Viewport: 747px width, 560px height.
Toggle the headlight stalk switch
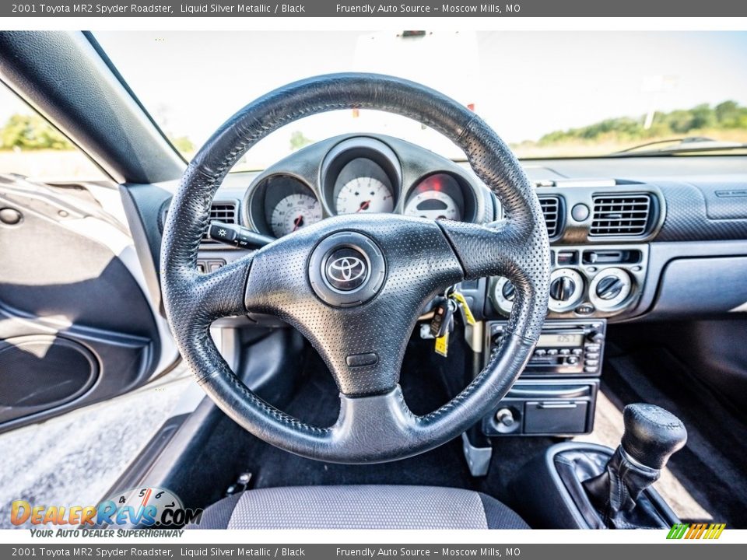coord(235,235)
